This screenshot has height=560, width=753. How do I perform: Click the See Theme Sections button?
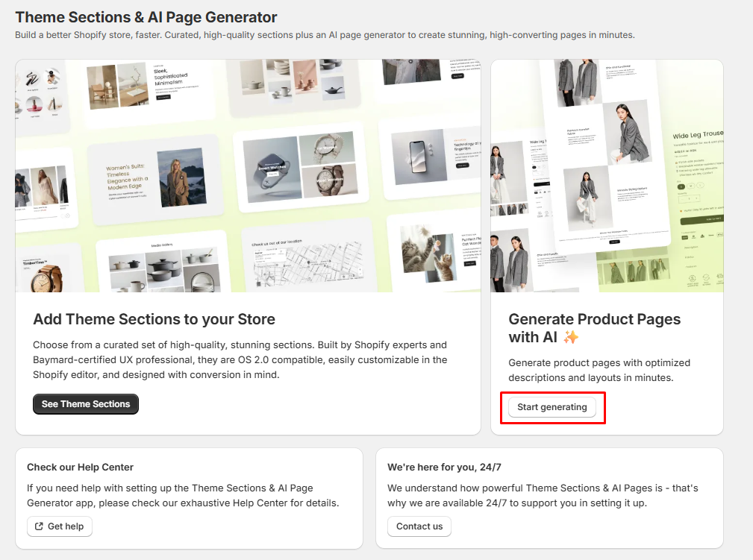click(x=86, y=404)
